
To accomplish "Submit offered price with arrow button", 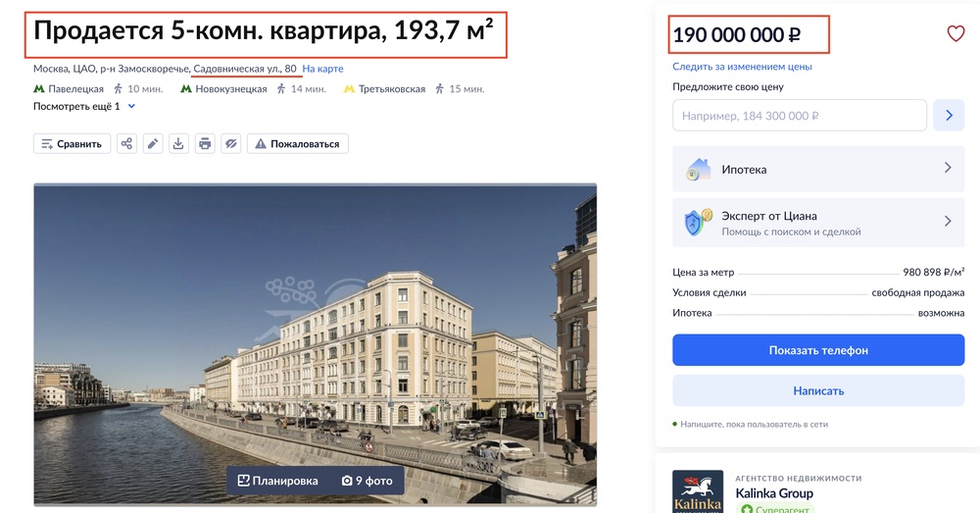I will [949, 116].
